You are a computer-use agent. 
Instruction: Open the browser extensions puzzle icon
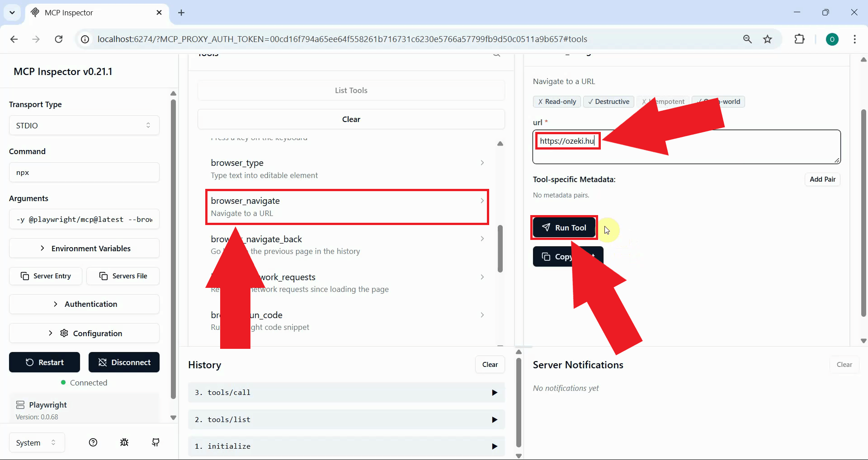click(x=800, y=39)
